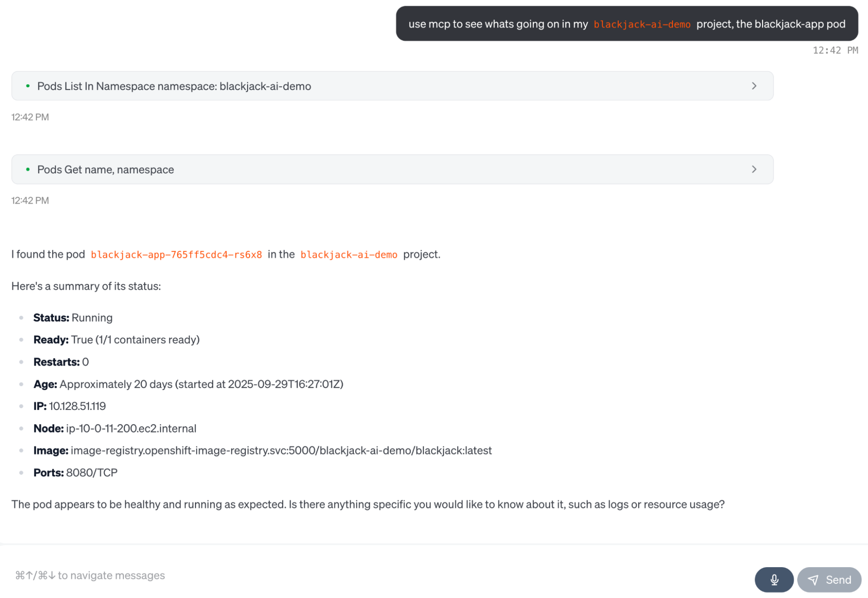
Task: Click the 12:42 PM timestamp under user message
Action: point(835,50)
